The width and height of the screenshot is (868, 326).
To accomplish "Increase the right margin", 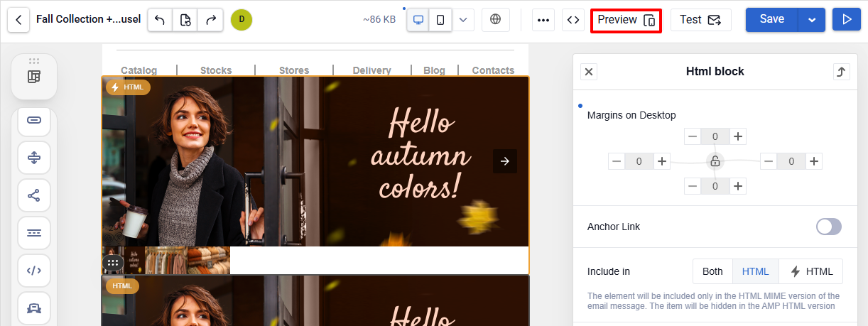I will click(814, 161).
